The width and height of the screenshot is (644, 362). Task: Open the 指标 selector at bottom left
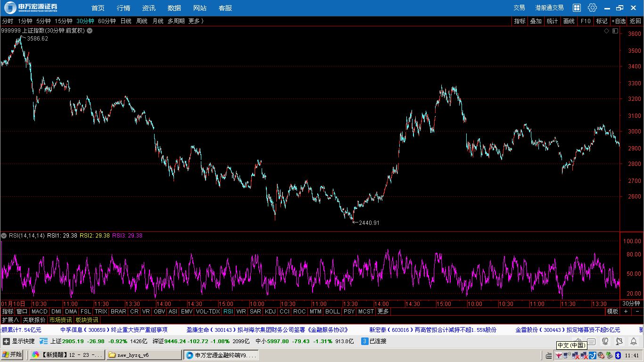pos(8,312)
